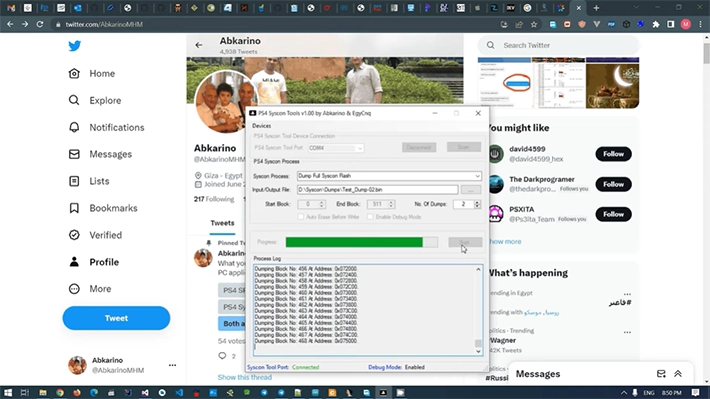
Task: Click the blue Tweet button
Action: pyautogui.click(x=116, y=318)
